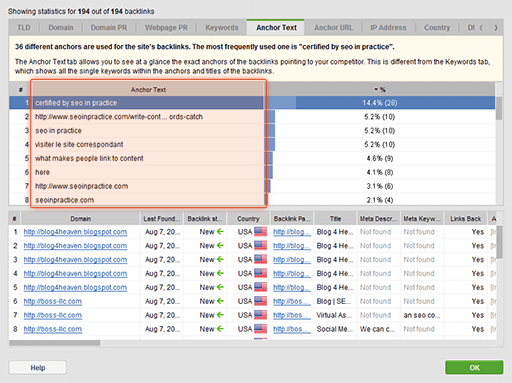Click the USA flag in row 8
Image resolution: width=512 pixels, height=383 pixels.
point(260,329)
